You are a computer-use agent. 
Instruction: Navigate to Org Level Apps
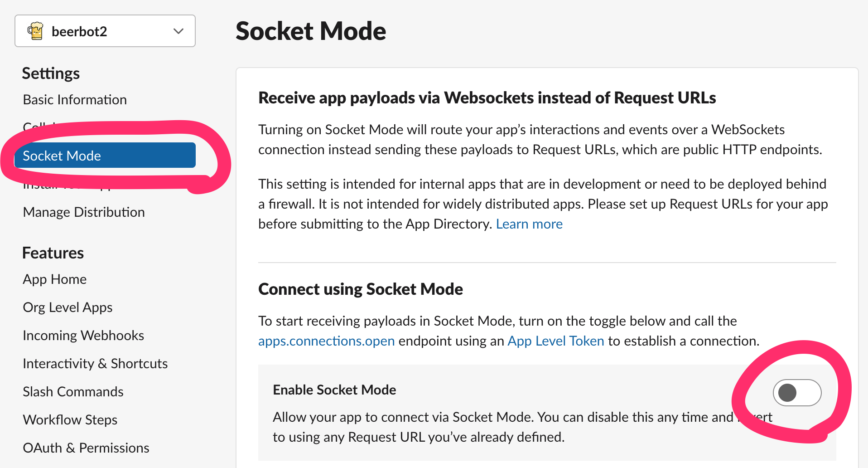coord(68,307)
